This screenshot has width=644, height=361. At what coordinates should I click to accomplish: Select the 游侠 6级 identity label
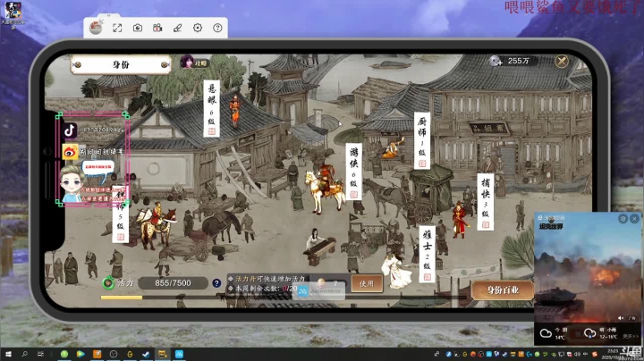pos(353,172)
